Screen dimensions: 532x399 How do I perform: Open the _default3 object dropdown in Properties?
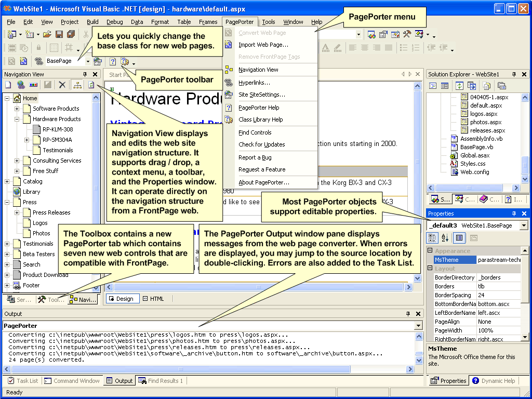coord(524,225)
